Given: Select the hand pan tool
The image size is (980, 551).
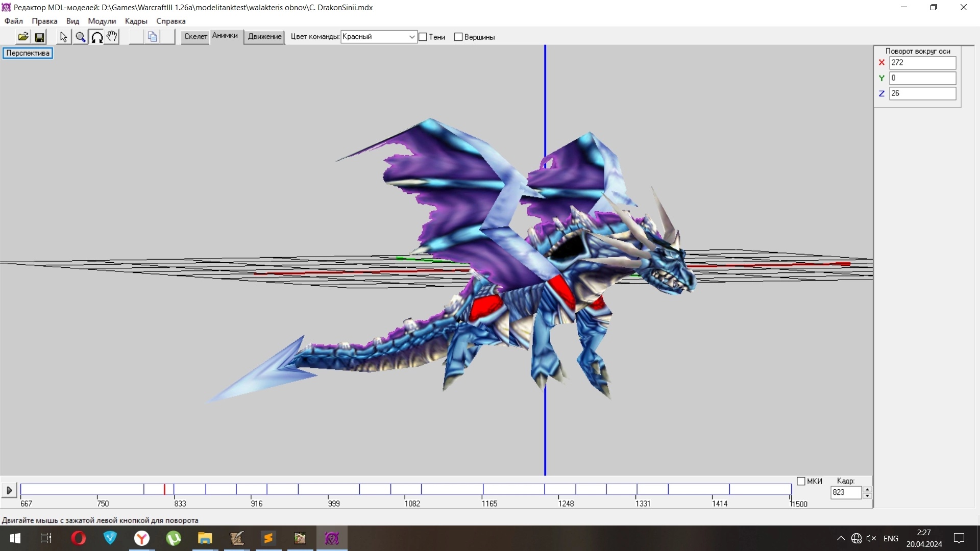Looking at the screenshot, I should coord(112,37).
